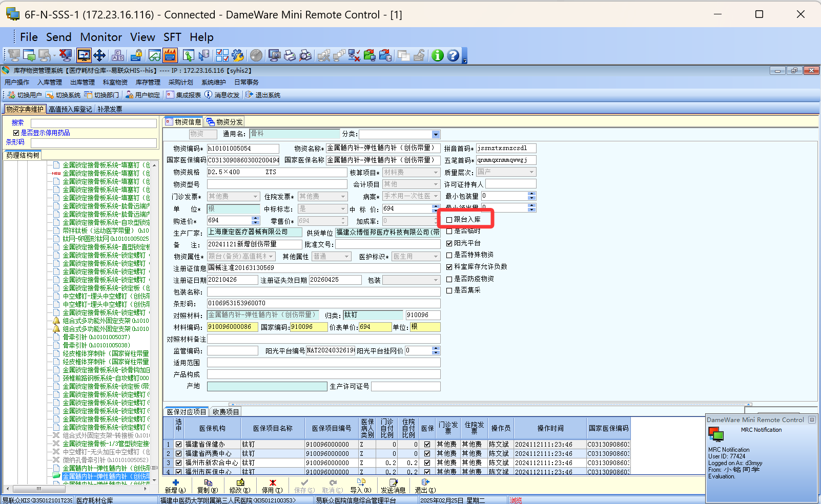This screenshot has width=821, height=504.
Task: Click the disconnect icon with red X monitor
Action: [65, 55]
